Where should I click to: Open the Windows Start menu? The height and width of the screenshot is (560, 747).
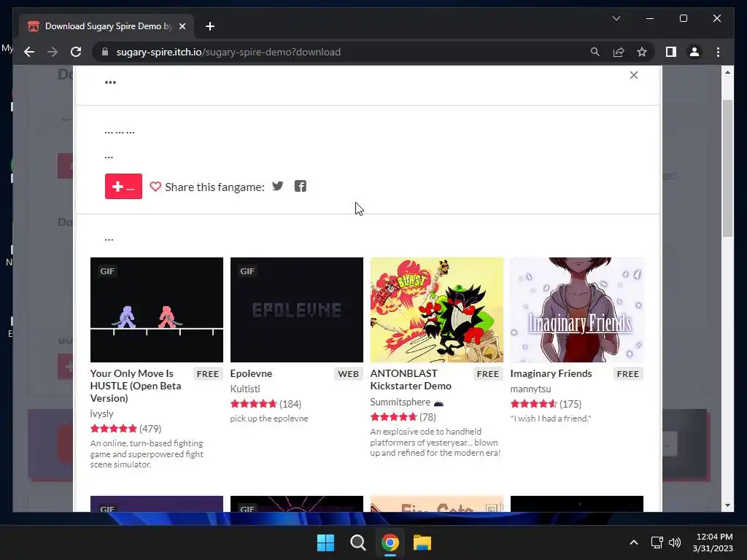[x=326, y=542]
